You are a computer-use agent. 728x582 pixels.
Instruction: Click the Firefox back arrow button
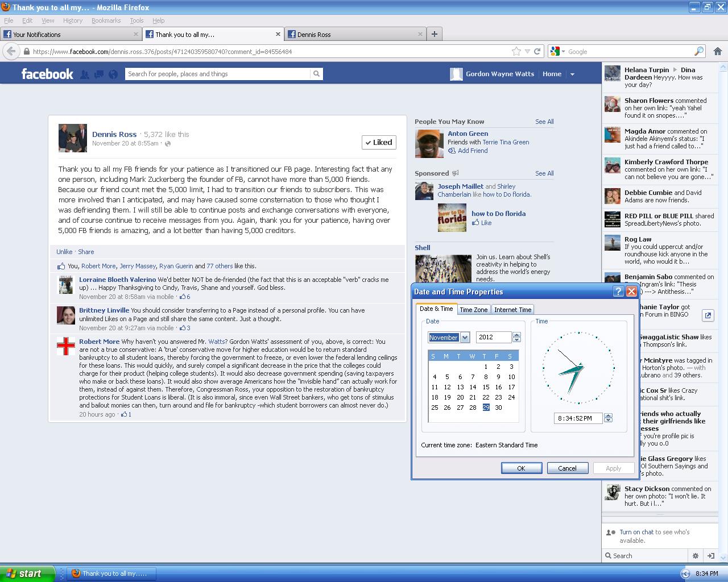(10, 51)
